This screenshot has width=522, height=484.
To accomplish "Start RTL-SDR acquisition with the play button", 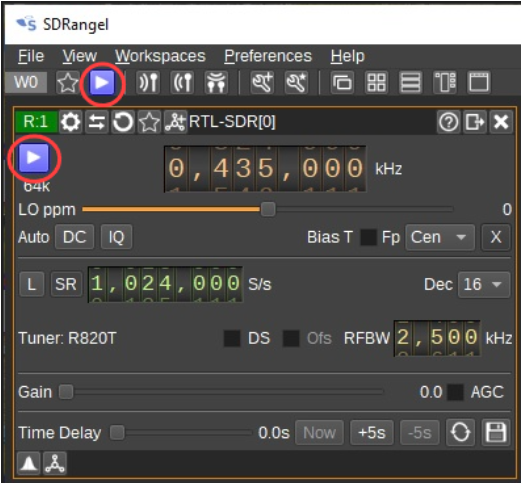I will point(34,158).
